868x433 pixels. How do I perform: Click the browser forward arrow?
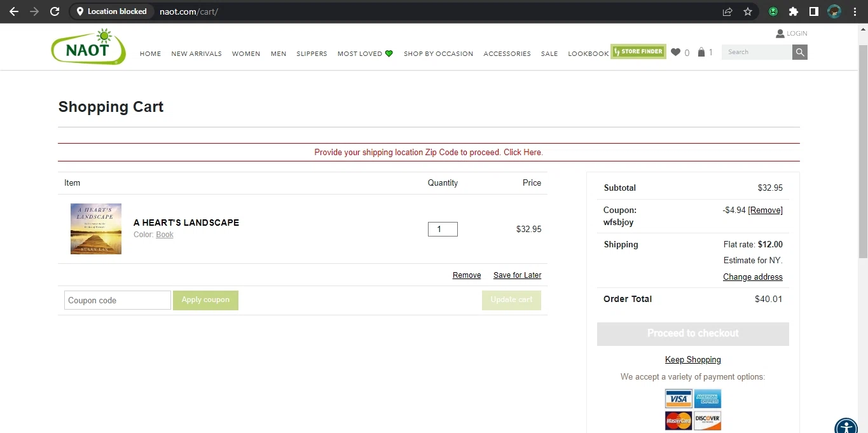pyautogui.click(x=34, y=11)
